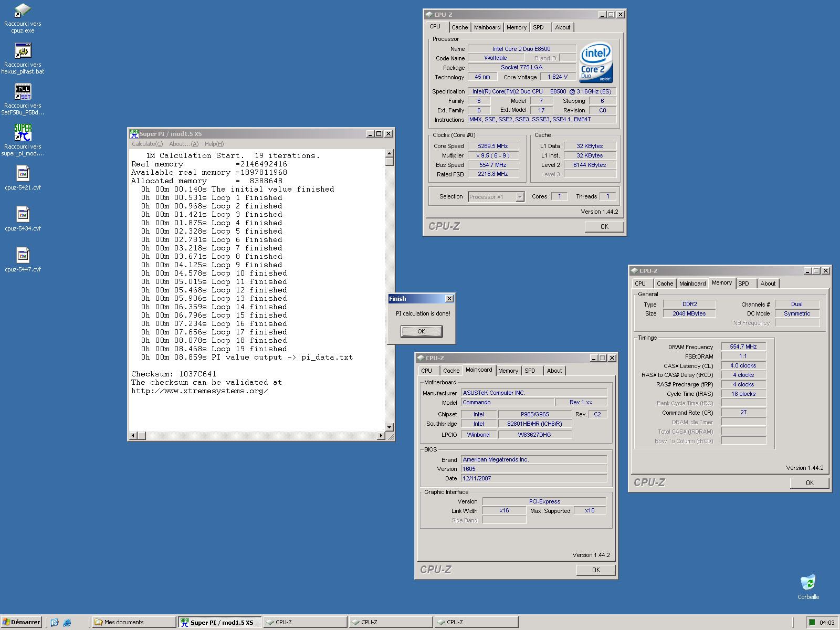Click Super PI vertical scrollbar down arrow
840x630 pixels.
click(390, 427)
